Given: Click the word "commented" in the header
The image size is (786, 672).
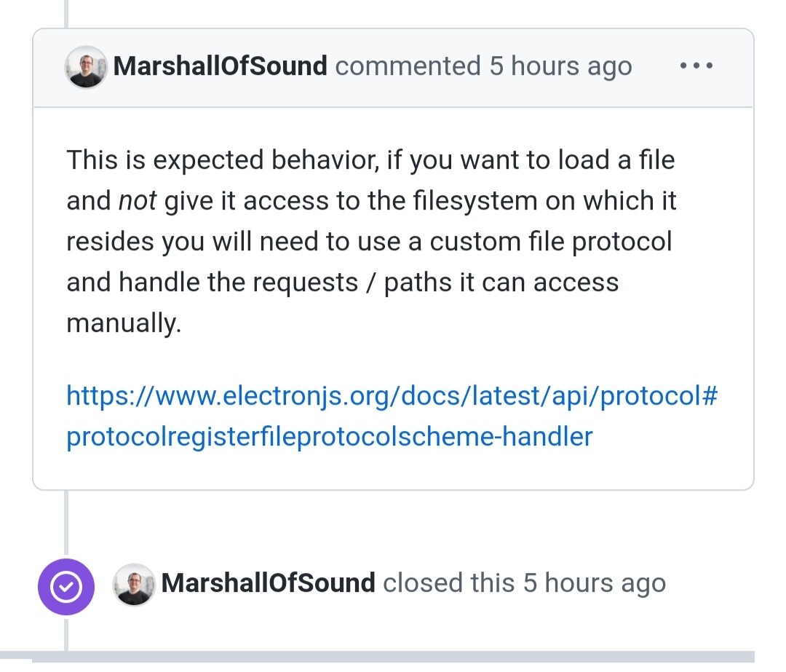Looking at the screenshot, I should coord(408,66).
